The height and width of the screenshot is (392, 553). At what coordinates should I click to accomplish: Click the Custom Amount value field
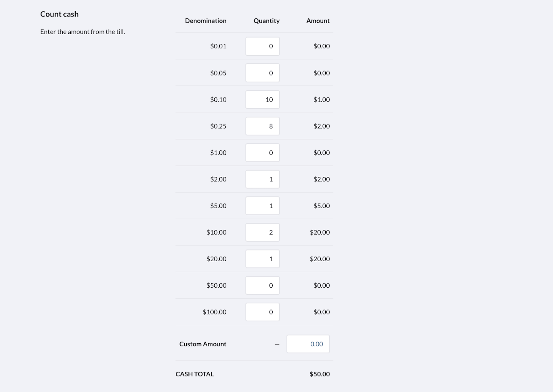pyautogui.click(x=308, y=344)
